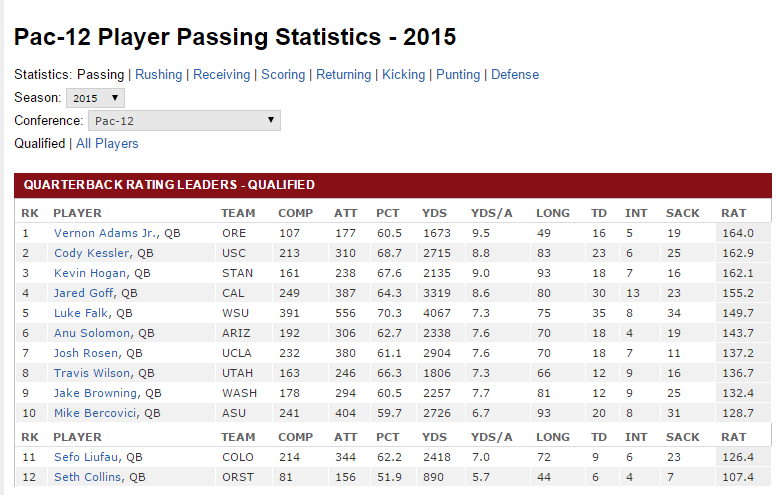Open Punting statistics

pos(458,74)
